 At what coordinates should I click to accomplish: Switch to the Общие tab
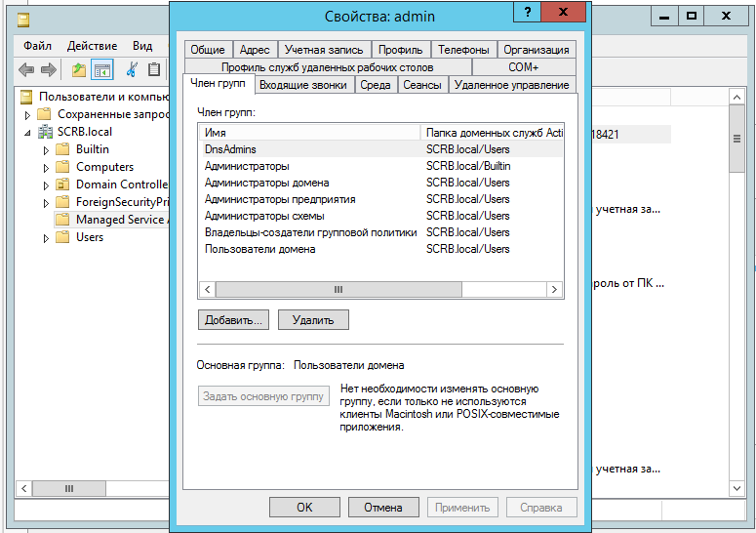click(208, 50)
